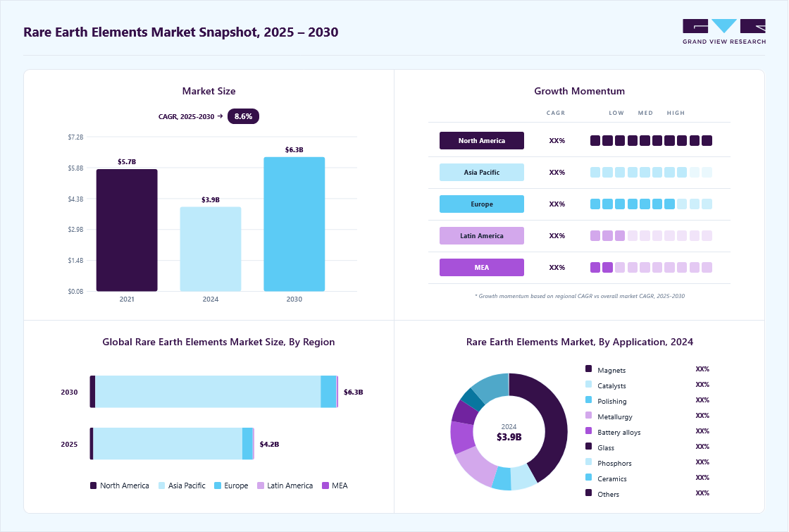Click the Latin America legend swatch
Screen dimensions: 789x532
(x=261, y=485)
